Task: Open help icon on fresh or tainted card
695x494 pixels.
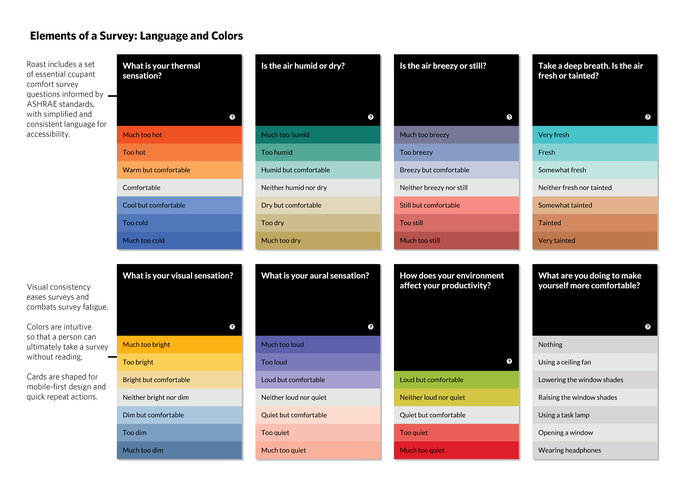Action: [x=648, y=117]
